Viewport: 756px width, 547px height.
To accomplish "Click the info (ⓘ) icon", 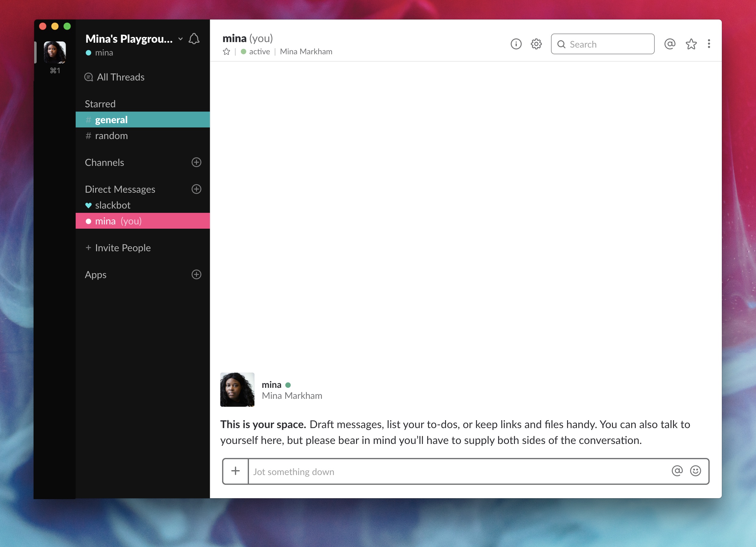I will [516, 43].
